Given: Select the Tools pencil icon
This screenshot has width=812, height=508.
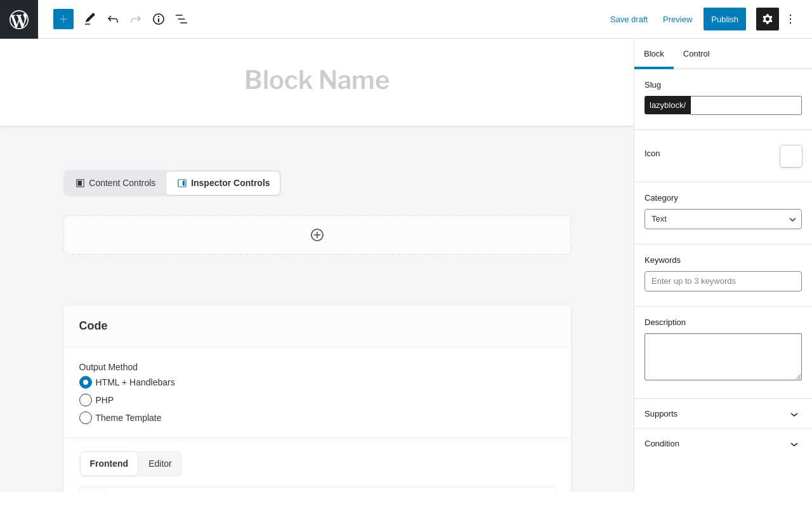Looking at the screenshot, I should [x=90, y=19].
